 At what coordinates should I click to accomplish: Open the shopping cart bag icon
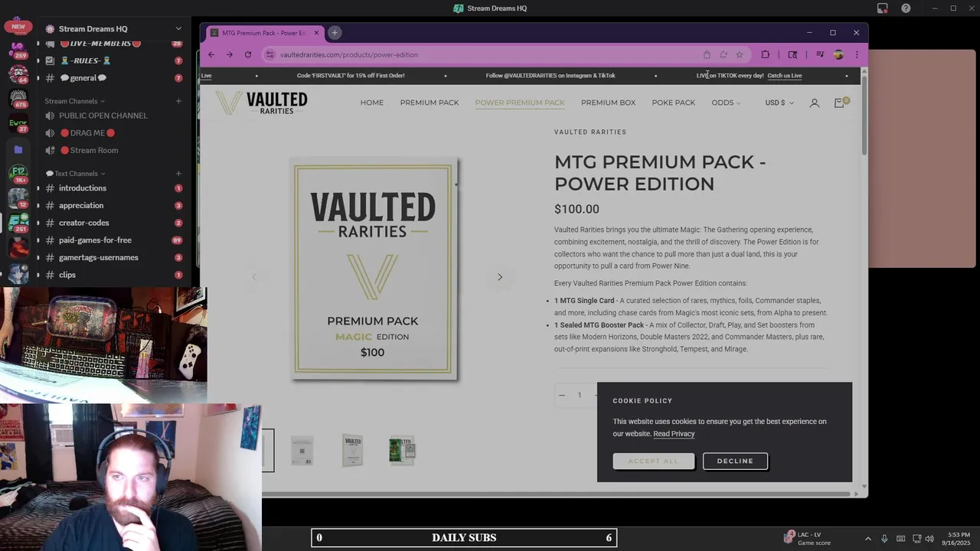point(840,103)
